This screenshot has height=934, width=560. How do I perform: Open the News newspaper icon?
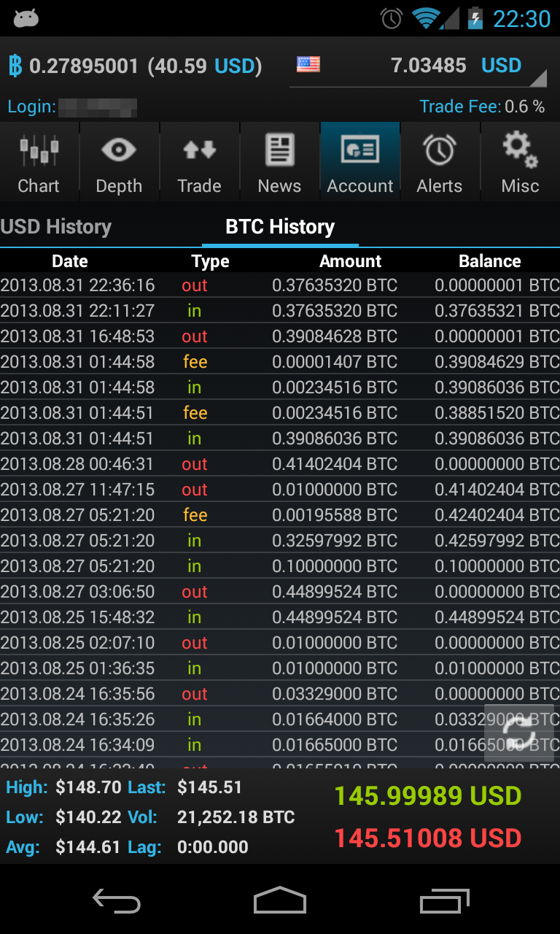(x=279, y=150)
